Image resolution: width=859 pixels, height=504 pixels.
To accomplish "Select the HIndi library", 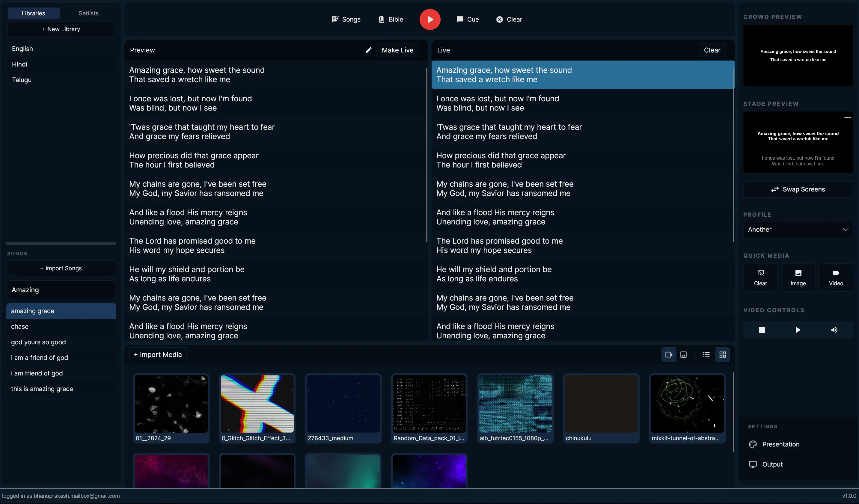I will tap(61, 64).
